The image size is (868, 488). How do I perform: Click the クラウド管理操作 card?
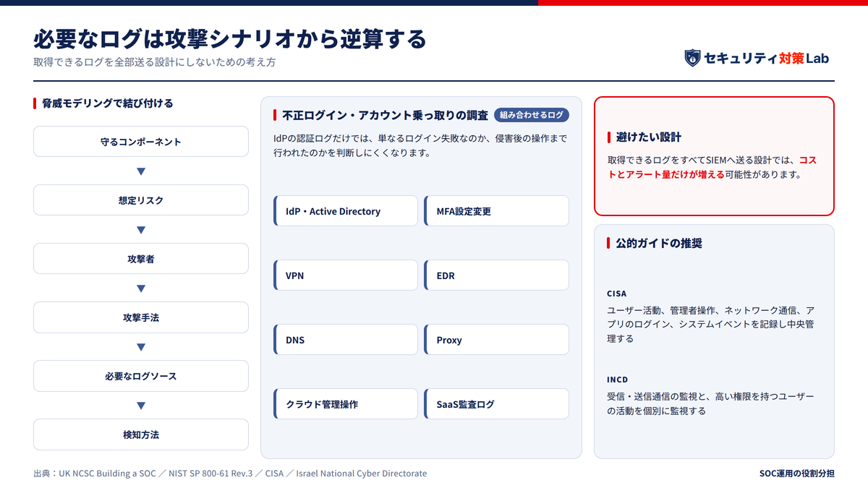pyautogui.click(x=346, y=404)
